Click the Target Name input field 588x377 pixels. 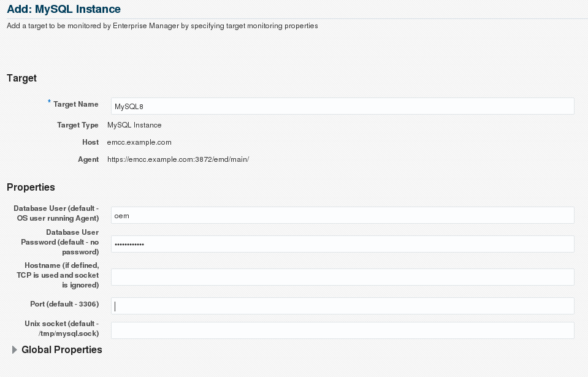tap(342, 106)
